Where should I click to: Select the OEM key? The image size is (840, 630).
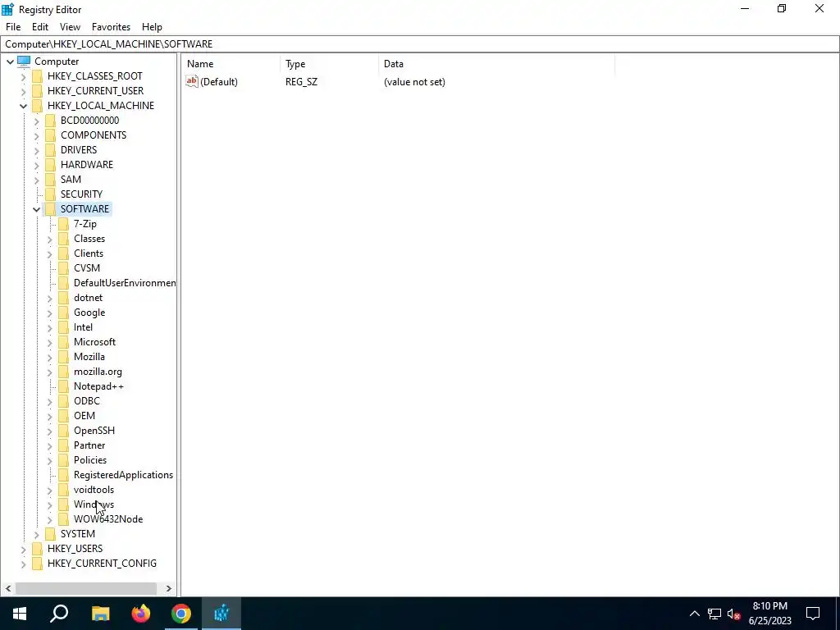(x=84, y=416)
